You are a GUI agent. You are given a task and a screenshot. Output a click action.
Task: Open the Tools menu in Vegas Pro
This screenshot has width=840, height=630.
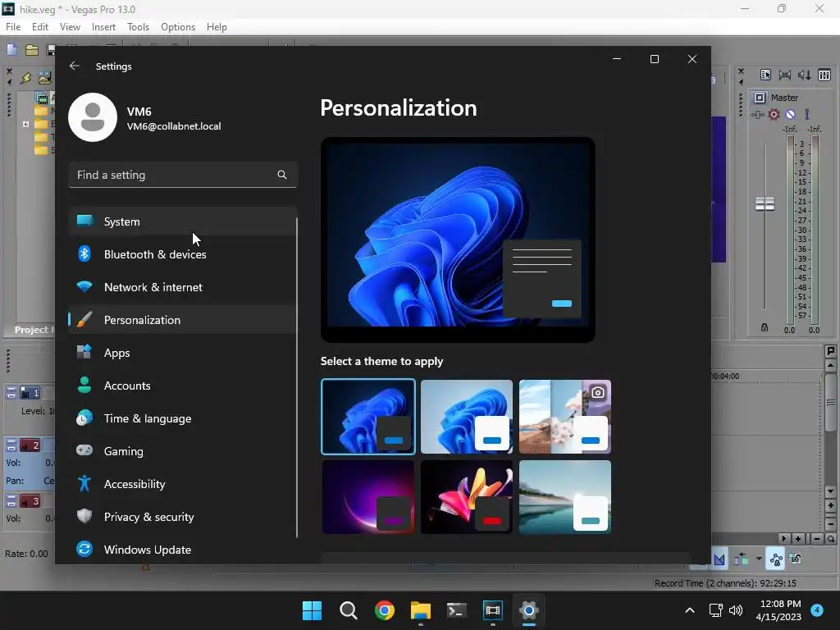coord(138,27)
